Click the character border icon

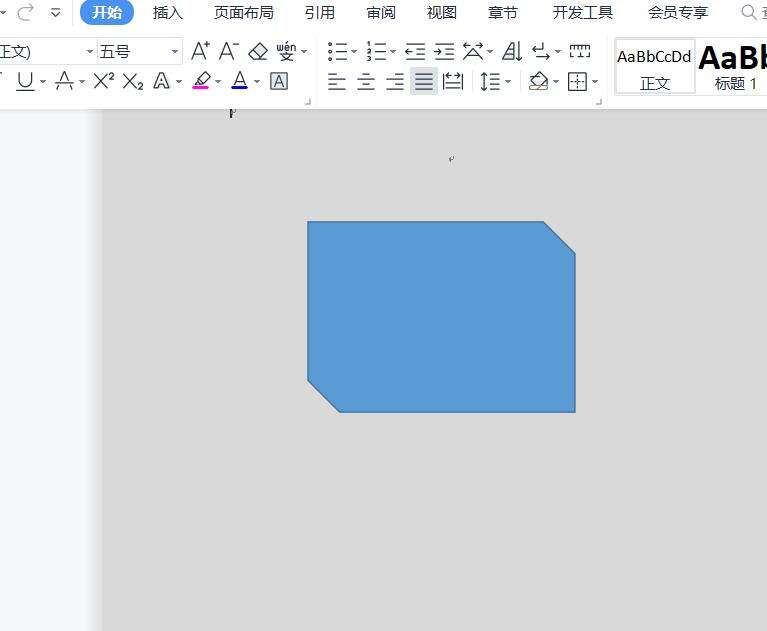coord(279,81)
